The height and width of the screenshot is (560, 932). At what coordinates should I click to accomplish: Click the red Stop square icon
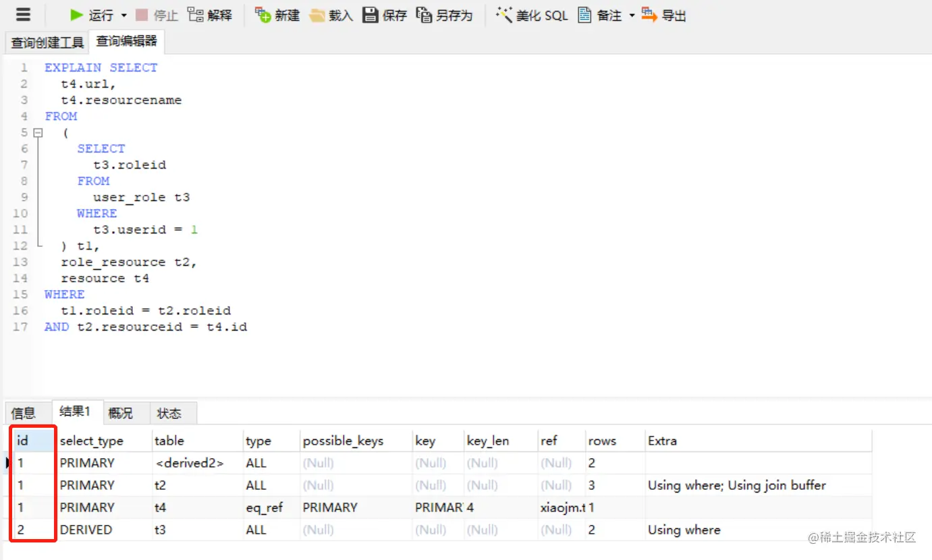coord(142,15)
